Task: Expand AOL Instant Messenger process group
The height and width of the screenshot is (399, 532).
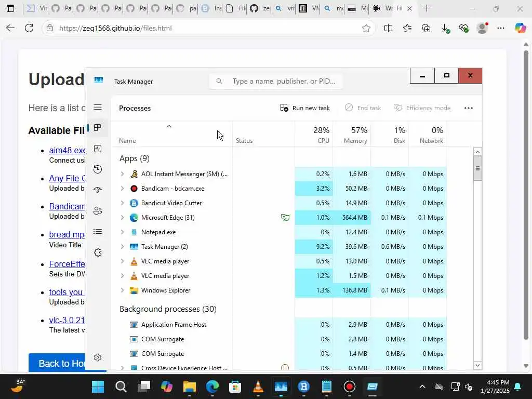Action: (123, 174)
